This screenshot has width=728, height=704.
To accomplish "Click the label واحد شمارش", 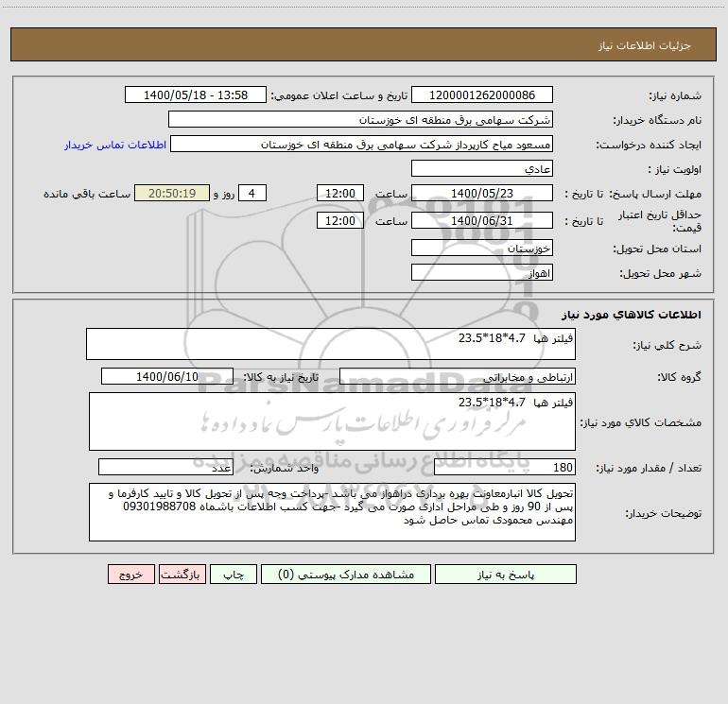I will point(285,469).
